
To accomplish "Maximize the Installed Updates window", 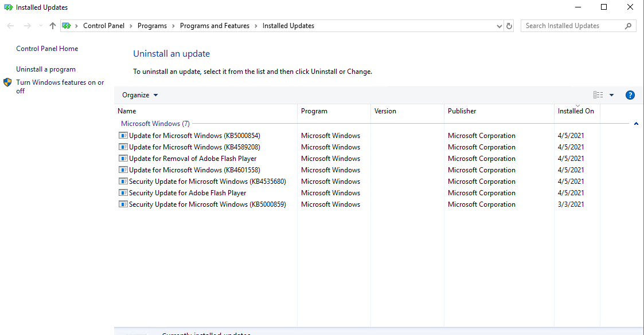I will (604, 7).
